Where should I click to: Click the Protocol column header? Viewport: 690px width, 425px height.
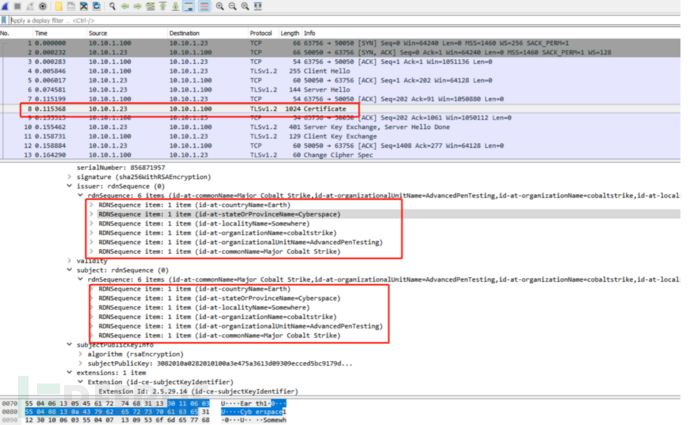[x=260, y=33]
